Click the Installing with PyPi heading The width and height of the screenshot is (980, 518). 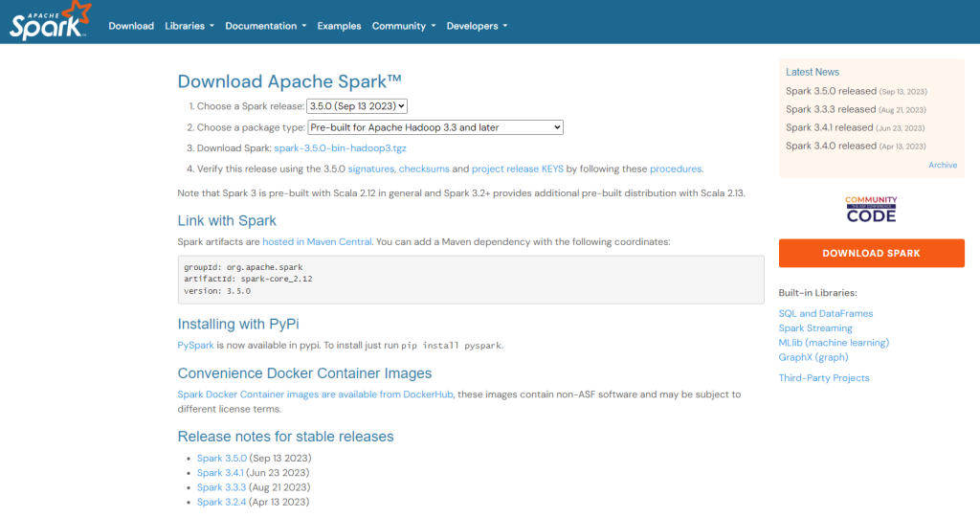[x=238, y=324]
